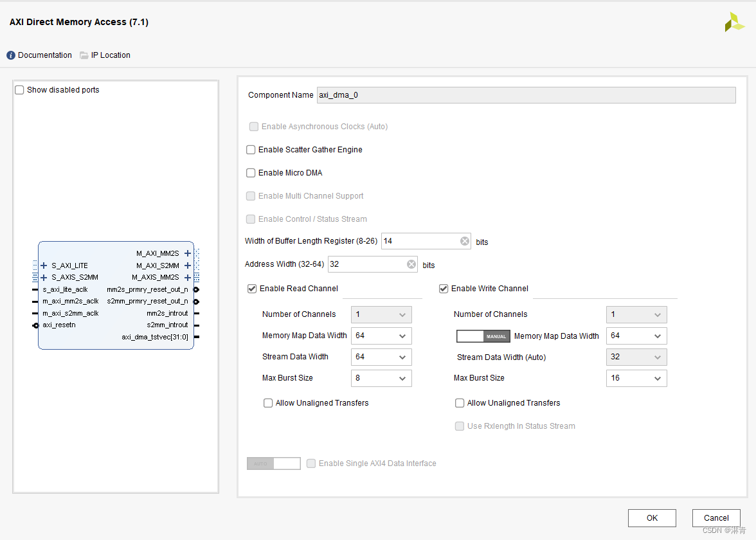756x540 pixels.
Task: Expand the S_AXI_LITE interface plus icon
Action: point(44,265)
